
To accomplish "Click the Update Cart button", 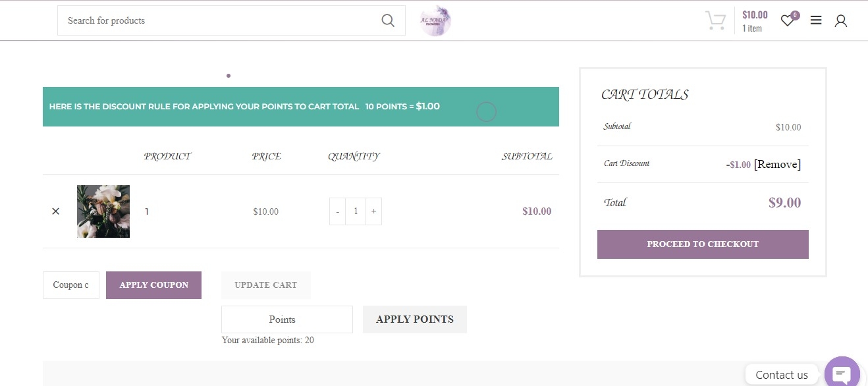I will pos(266,285).
